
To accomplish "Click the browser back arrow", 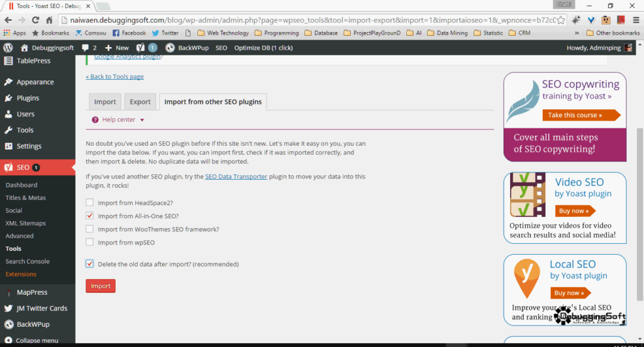I will coord(8,19).
